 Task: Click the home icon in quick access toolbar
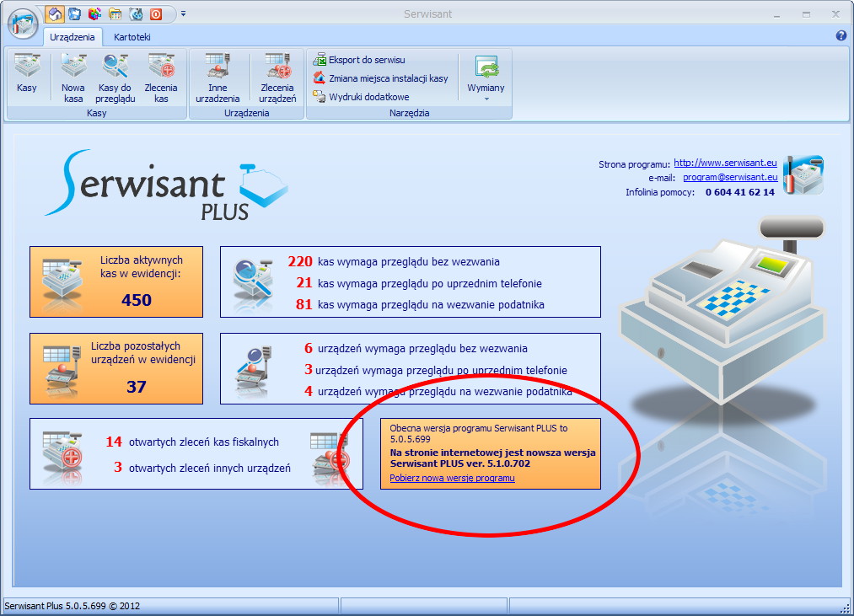pos(55,14)
